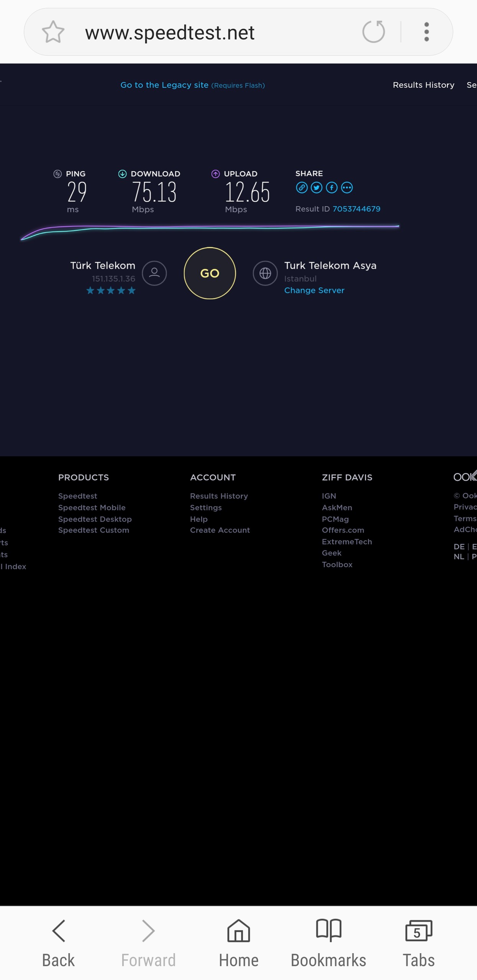Tap the UPLOAD arrow icon
This screenshot has width=477, height=980.
point(215,174)
